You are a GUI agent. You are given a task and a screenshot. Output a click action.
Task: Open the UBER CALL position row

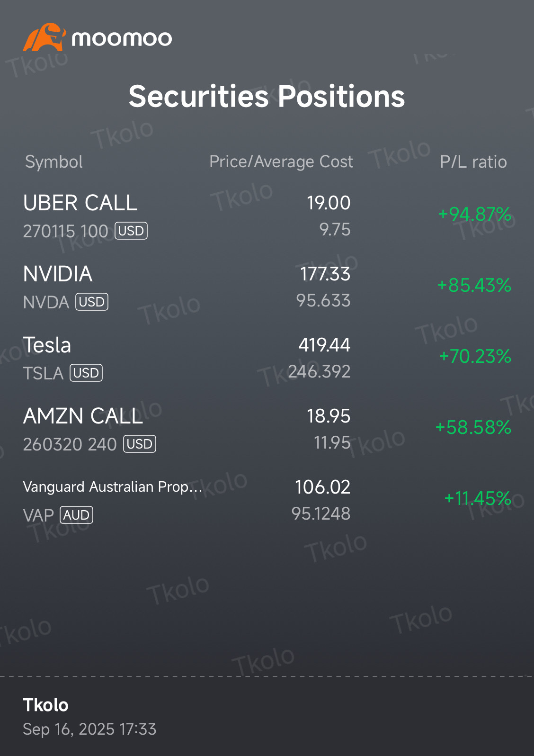click(x=267, y=216)
